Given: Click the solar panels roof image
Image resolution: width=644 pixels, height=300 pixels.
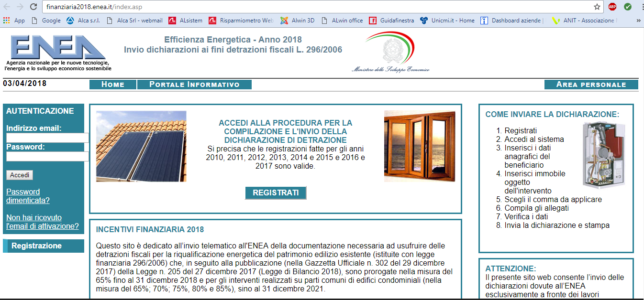Looking at the screenshot, I should [x=141, y=146].
